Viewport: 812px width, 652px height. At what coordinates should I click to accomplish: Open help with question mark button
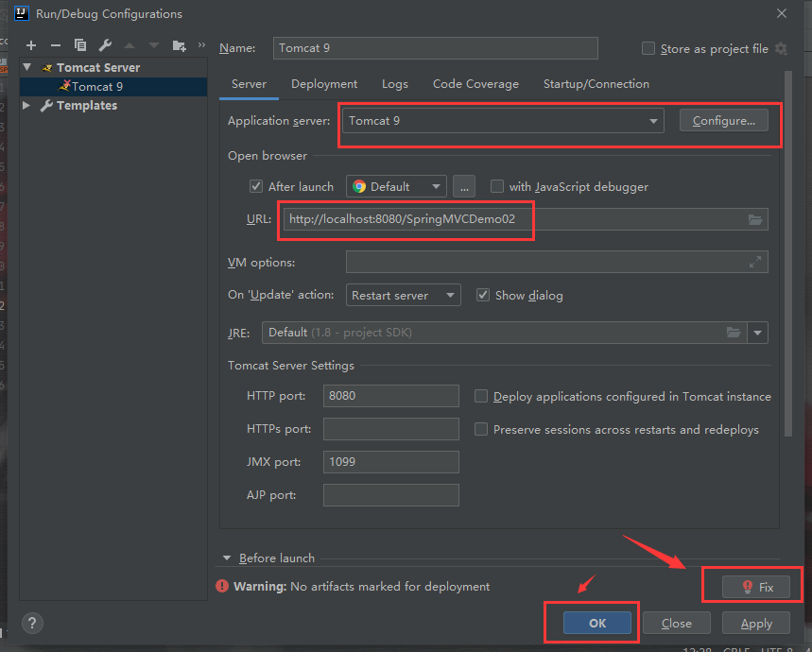point(32,623)
